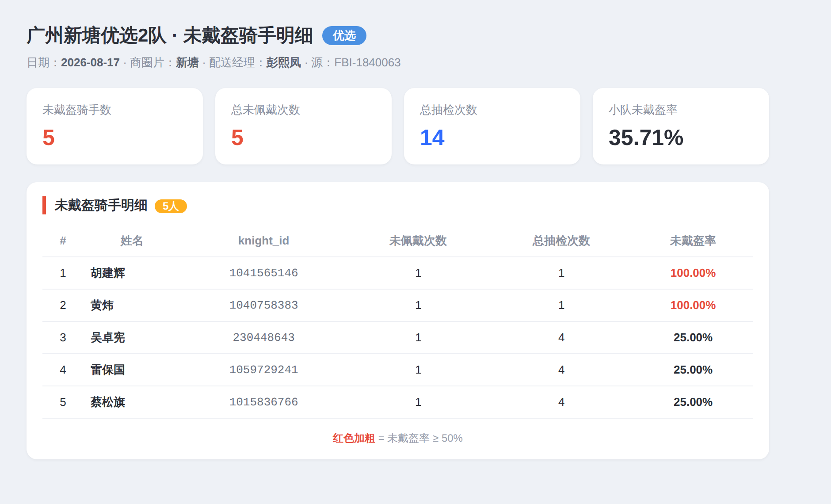Select rider name 胡建辉
The height and width of the screenshot is (504, 831).
[108, 273]
